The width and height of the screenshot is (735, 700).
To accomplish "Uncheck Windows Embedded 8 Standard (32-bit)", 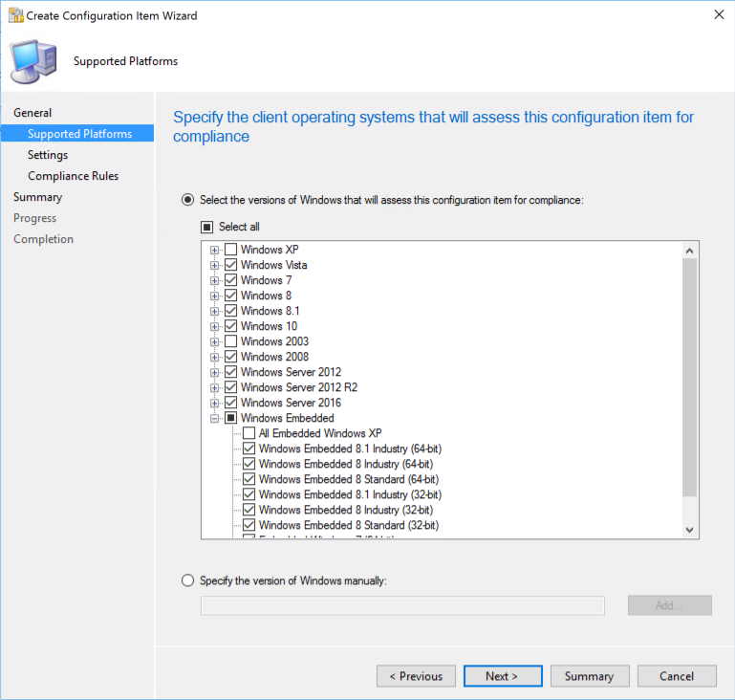I will (x=249, y=525).
